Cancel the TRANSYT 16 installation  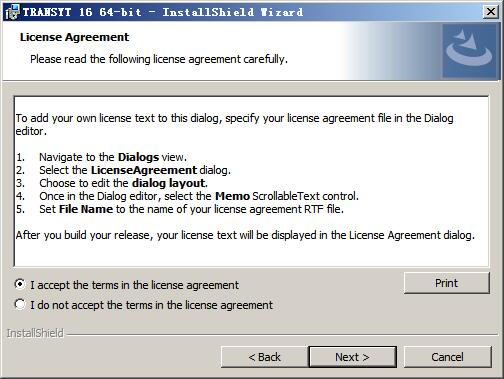click(447, 357)
